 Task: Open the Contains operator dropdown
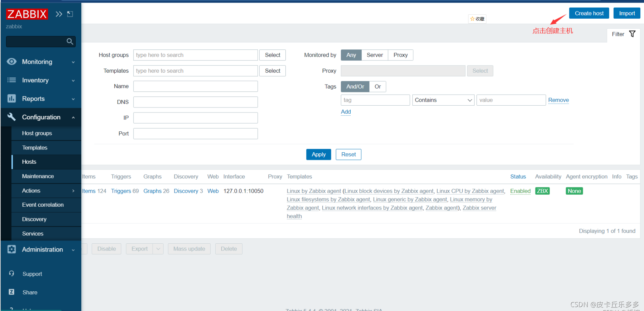[x=443, y=100]
